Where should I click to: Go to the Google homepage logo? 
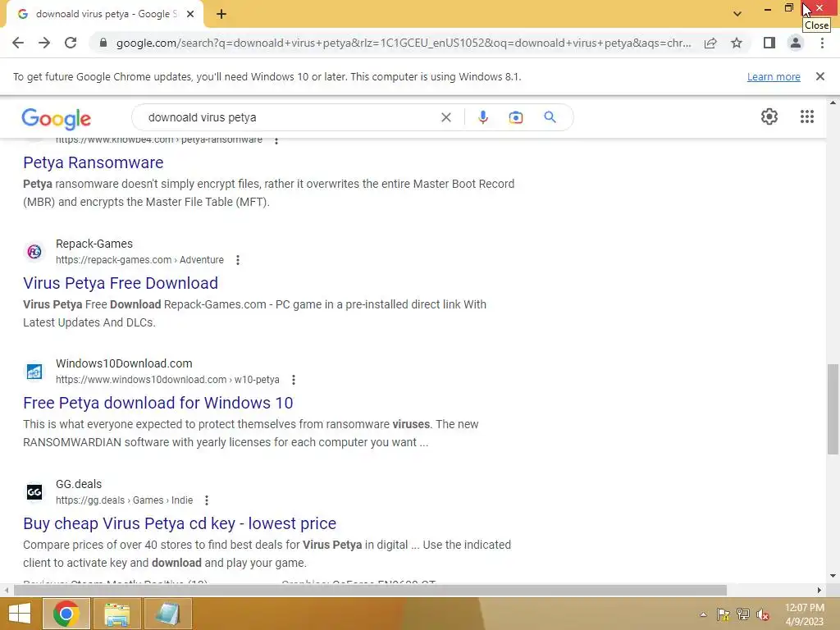[x=57, y=118]
